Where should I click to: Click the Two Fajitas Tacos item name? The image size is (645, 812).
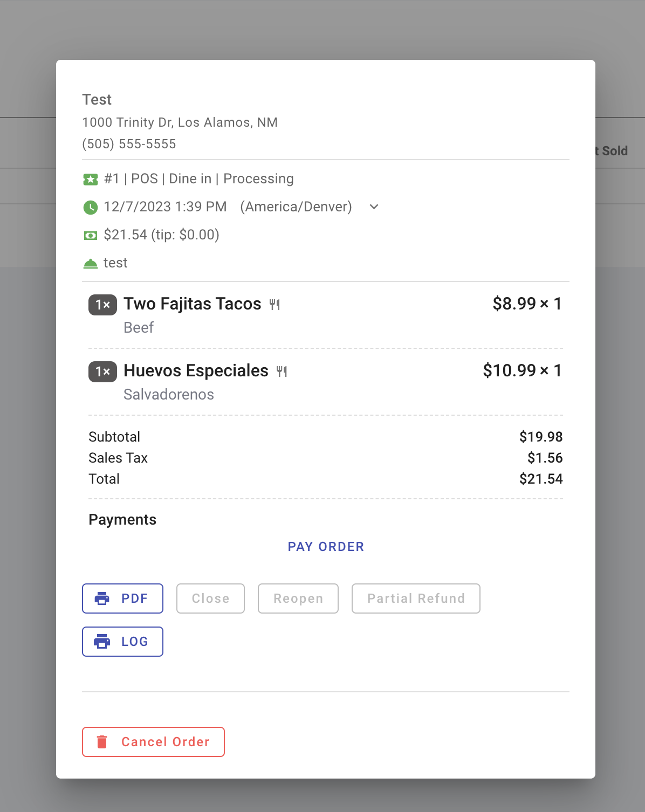pyautogui.click(x=192, y=304)
